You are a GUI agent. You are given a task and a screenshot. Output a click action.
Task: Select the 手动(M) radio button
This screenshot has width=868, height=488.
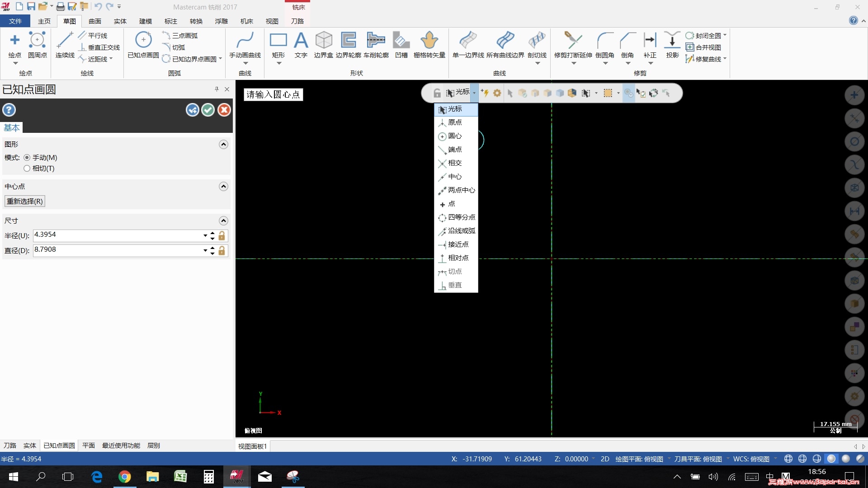[27, 158]
